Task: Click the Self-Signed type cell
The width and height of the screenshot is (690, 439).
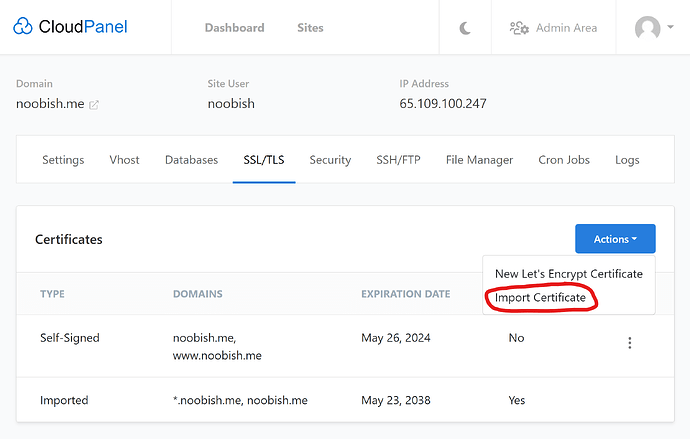Action: 70,338
